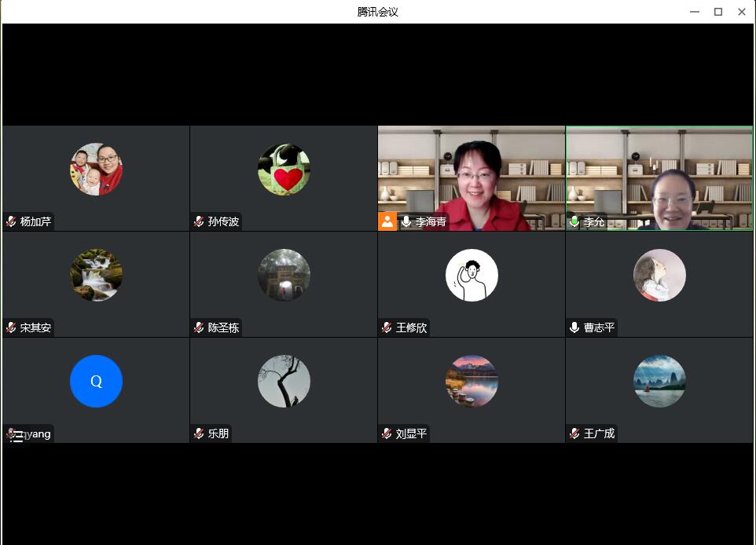The height and width of the screenshot is (545, 756).
Task: Click the muted microphone icon beside 刘显平
Action: 387,433
